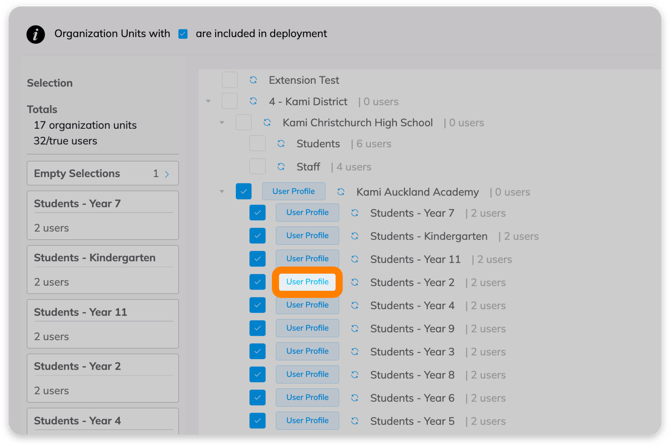Viewport: 670px width, 446px height.
Task: Open User Profile for Students - Year 5
Action: (x=307, y=420)
